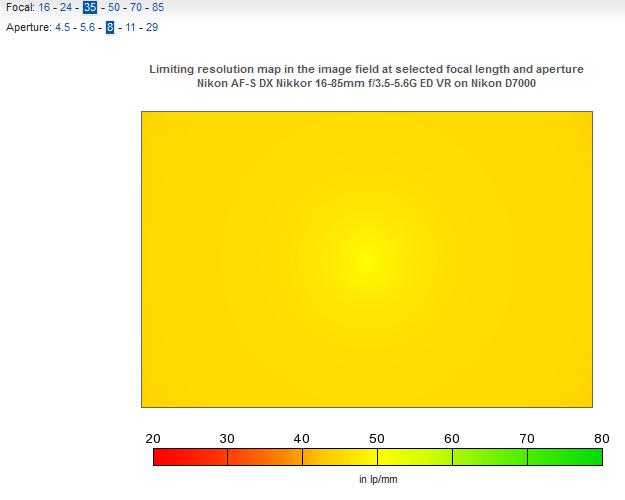625x500 pixels.
Task: Pick aperture 11
Action: pyautogui.click(x=130, y=27)
